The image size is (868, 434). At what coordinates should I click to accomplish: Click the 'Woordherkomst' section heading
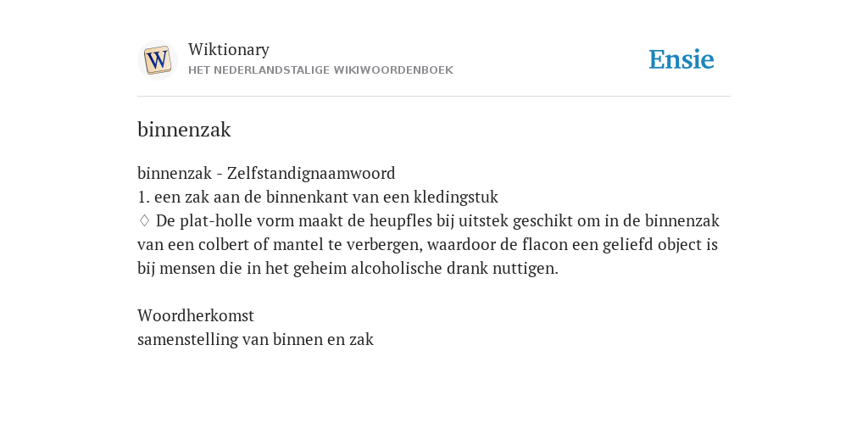196,315
